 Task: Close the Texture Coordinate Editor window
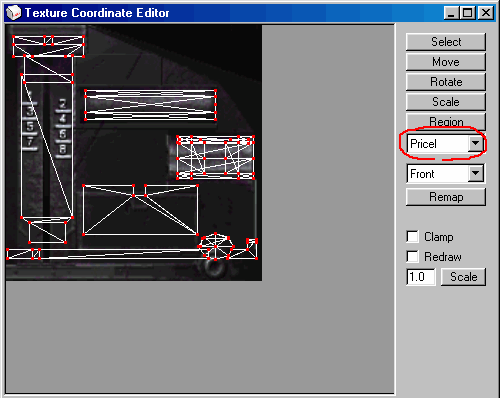click(486, 13)
